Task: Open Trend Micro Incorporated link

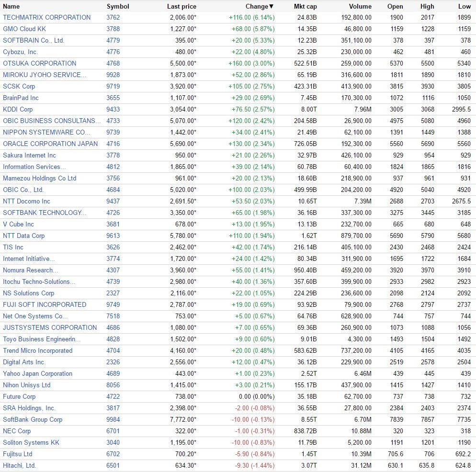Action: (x=38, y=351)
